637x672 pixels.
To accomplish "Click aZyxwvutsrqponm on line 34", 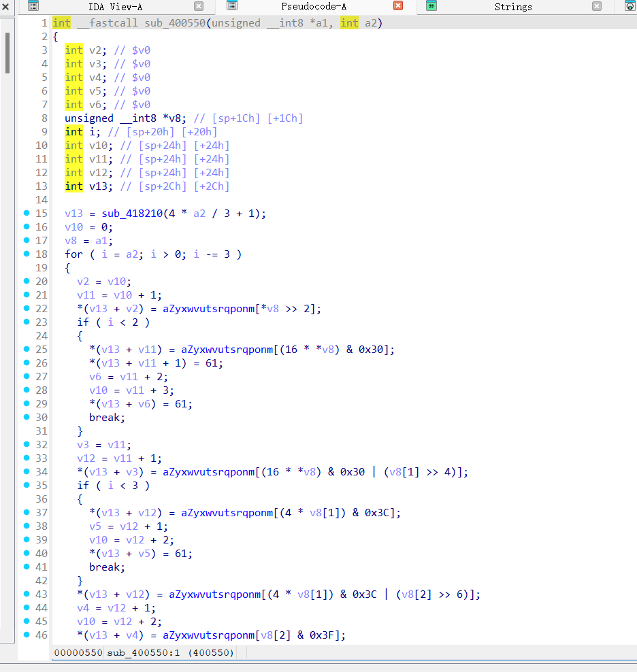I will (208, 472).
